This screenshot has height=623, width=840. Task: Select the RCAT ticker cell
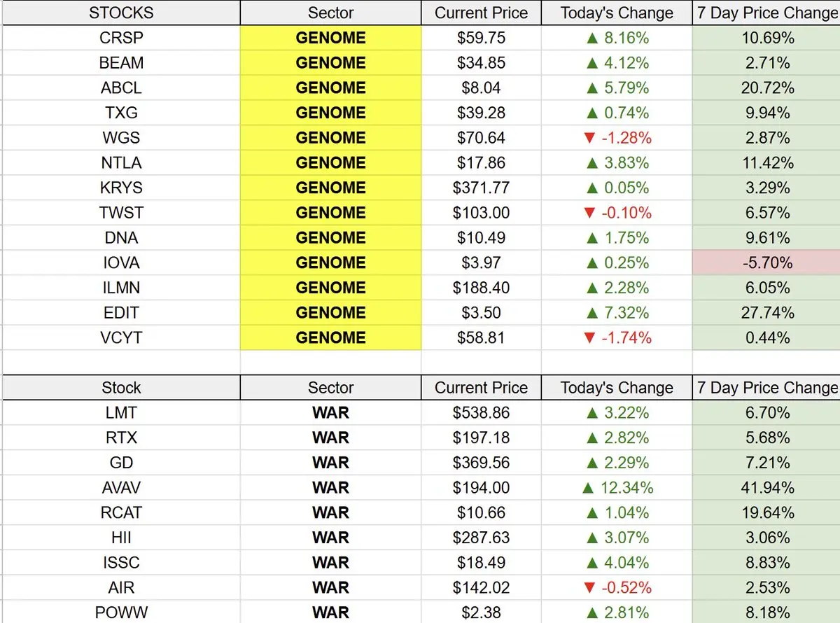[x=121, y=513]
